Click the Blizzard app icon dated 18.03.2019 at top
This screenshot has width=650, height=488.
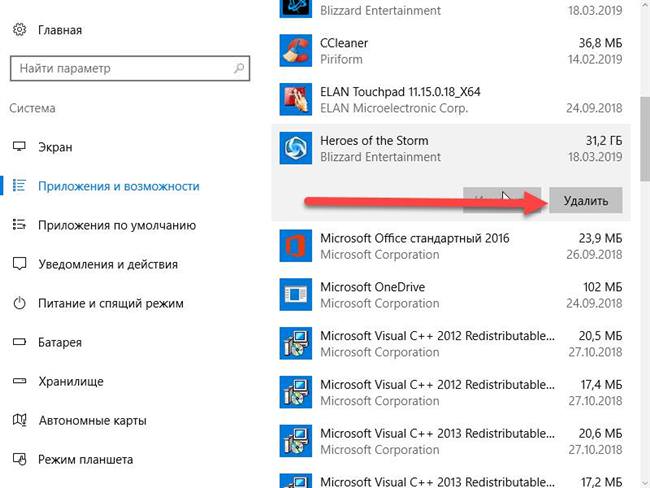[x=296, y=9]
